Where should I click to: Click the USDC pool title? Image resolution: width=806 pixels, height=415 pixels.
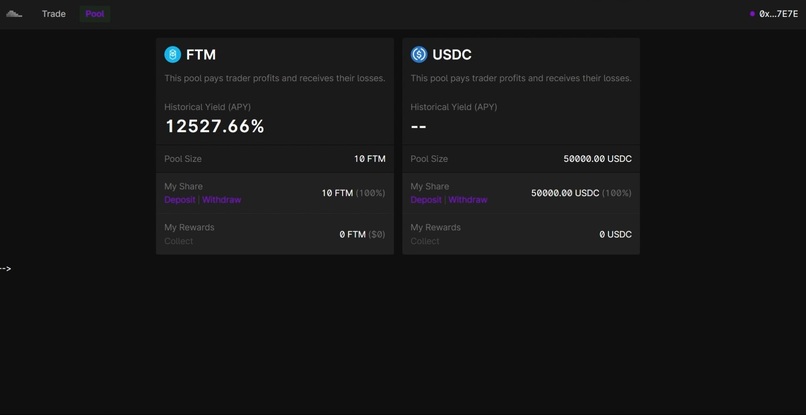coord(452,55)
